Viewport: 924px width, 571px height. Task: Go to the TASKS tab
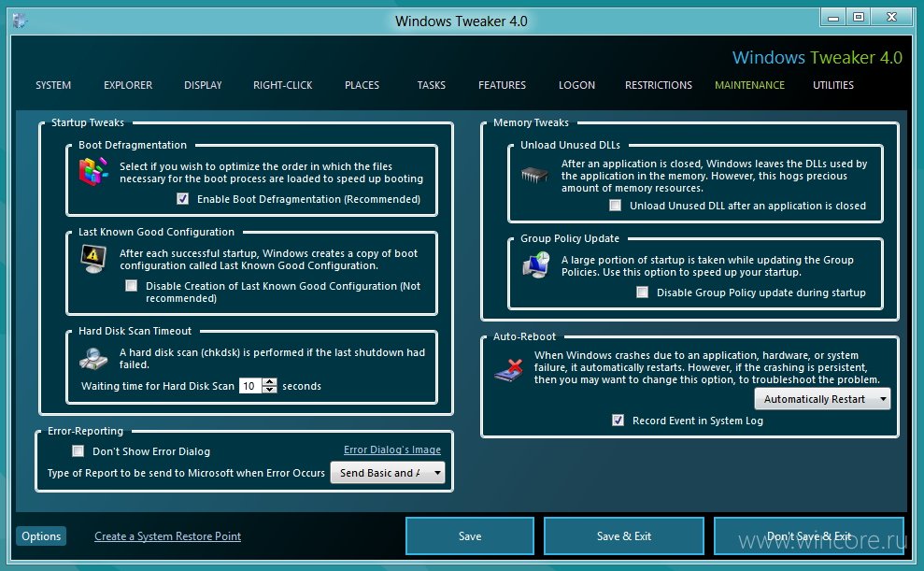(x=432, y=85)
